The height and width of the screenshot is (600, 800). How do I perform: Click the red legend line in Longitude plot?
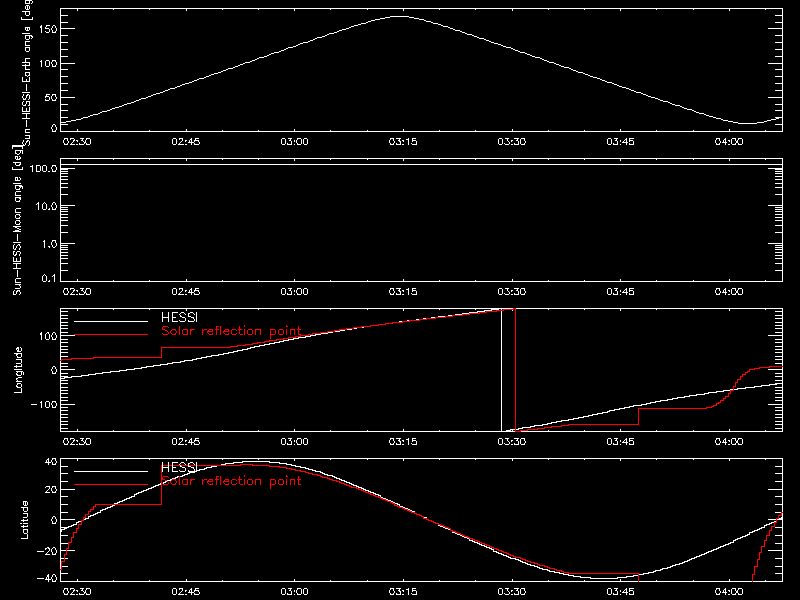click(111, 335)
